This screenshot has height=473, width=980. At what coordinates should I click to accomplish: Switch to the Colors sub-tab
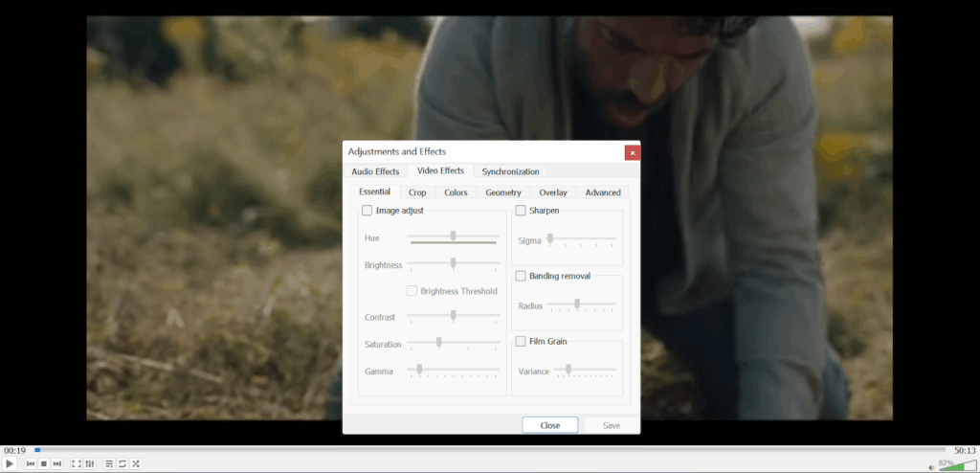click(456, 192)
